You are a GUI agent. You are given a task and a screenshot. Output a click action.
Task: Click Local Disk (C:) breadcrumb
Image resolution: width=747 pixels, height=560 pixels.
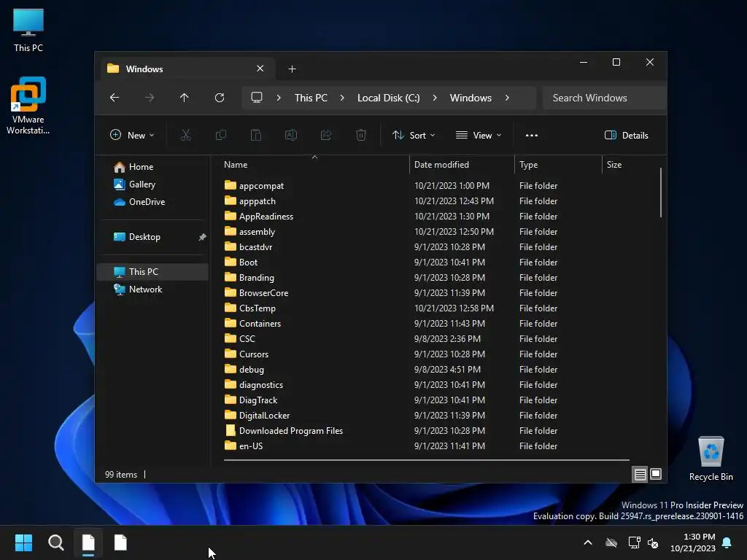pos(389,98)
